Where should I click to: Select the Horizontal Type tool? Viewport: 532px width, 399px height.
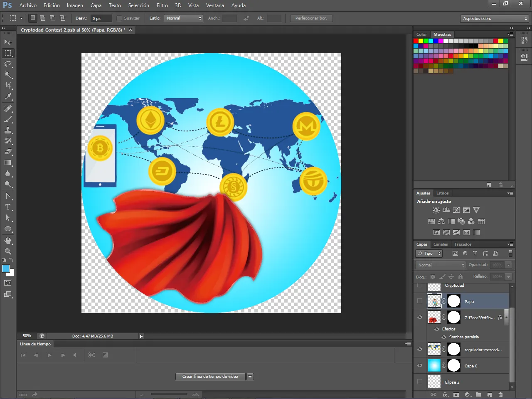pos(8,207)
